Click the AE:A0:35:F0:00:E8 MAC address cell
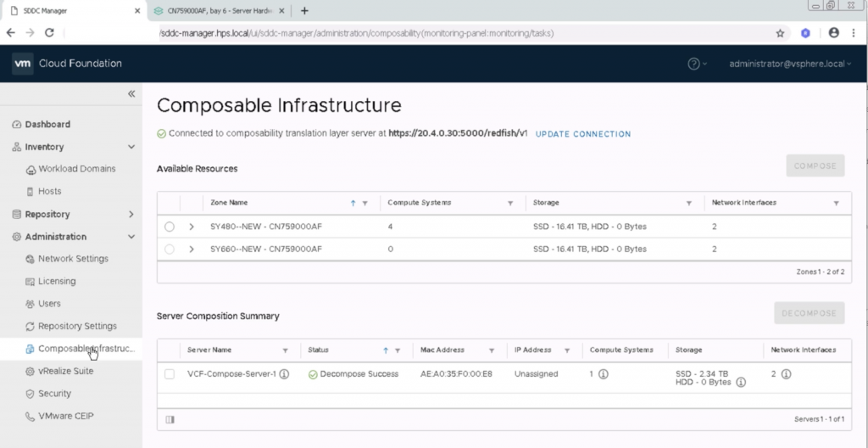Image resolution: width=868 pixels, height=448 pixels. point(456,374)
